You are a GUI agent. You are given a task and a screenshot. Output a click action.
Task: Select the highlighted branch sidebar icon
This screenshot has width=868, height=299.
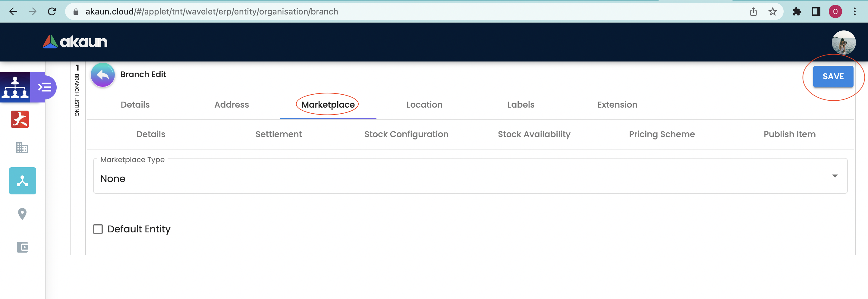23,181
